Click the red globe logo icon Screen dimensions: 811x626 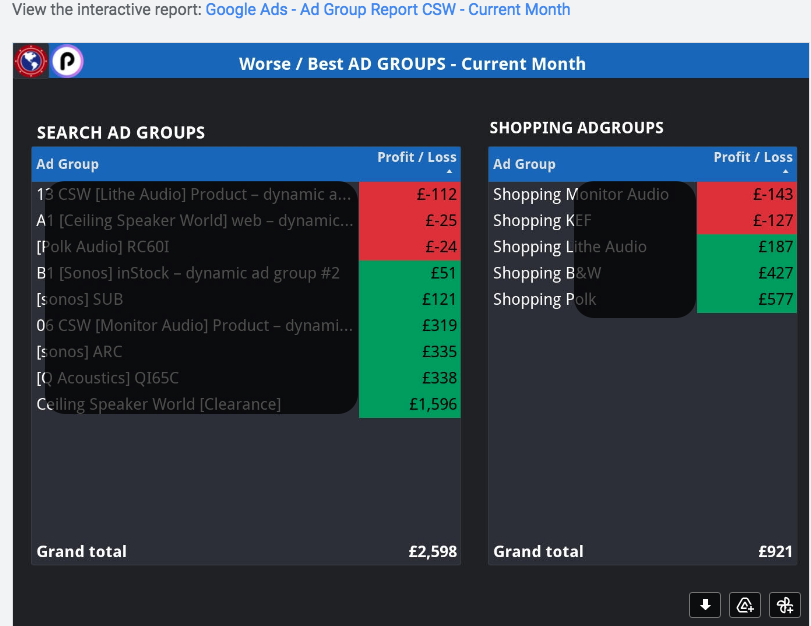click(31, 62)
